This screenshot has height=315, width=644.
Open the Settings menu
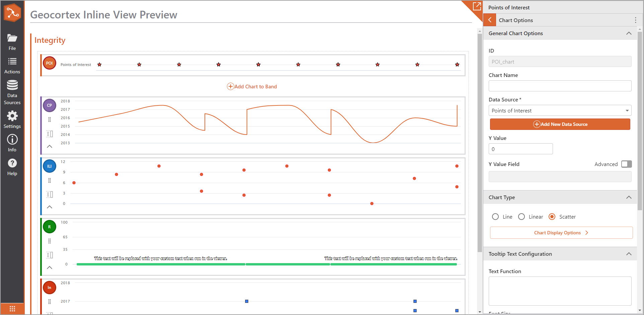pos(12,120)
